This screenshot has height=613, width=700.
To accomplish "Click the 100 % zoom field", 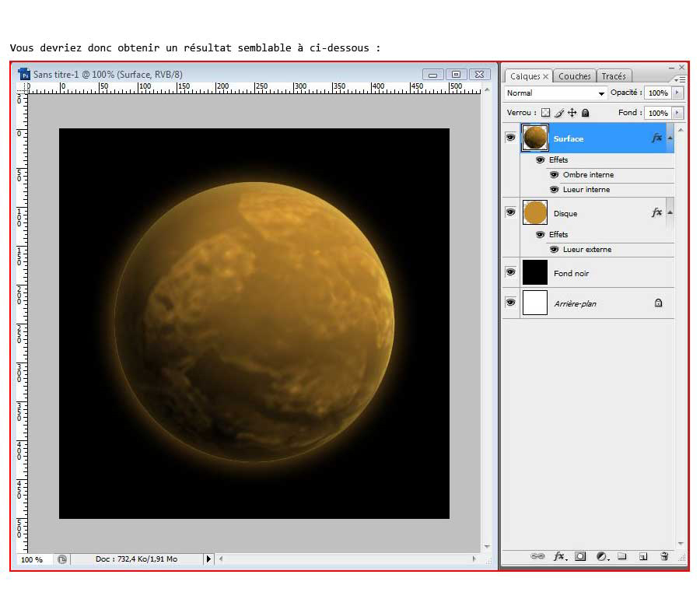I will pyautogui.click(x=32, y=559).
